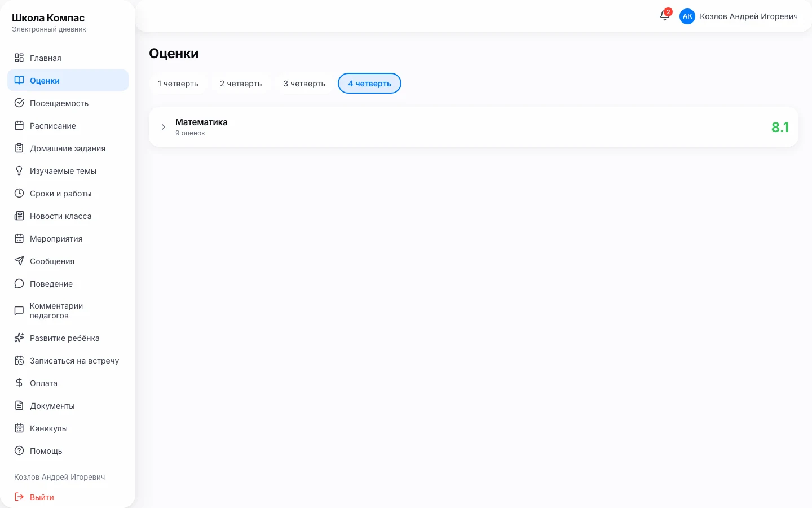
Task: Click the 8.1 average grade value
Action: [780, 128]
